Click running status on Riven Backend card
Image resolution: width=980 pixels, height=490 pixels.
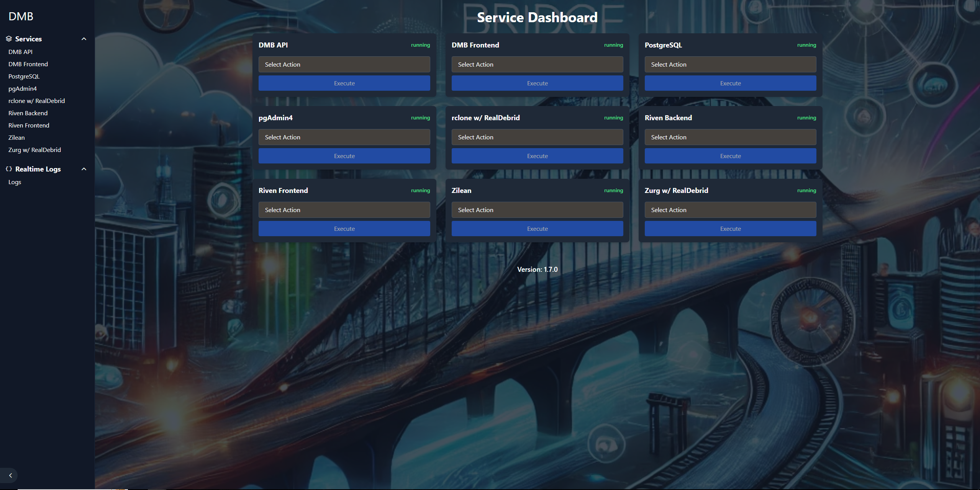[x=806, y=118]
